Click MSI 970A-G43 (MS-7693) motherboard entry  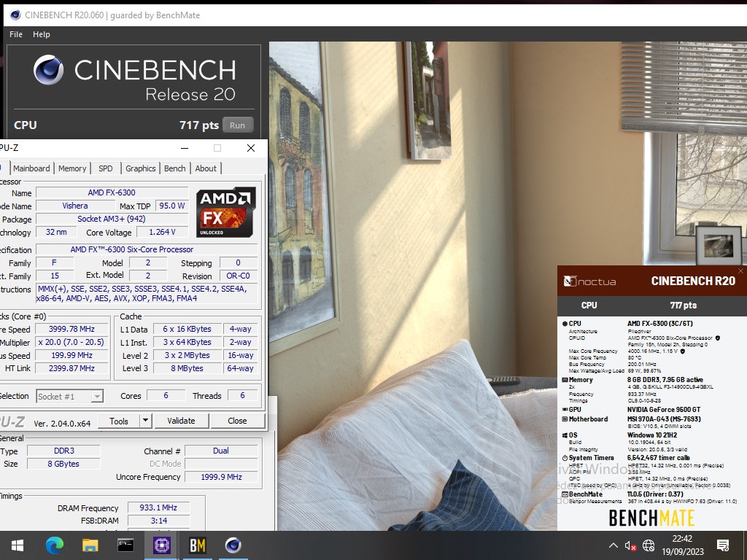coord(664,419)
